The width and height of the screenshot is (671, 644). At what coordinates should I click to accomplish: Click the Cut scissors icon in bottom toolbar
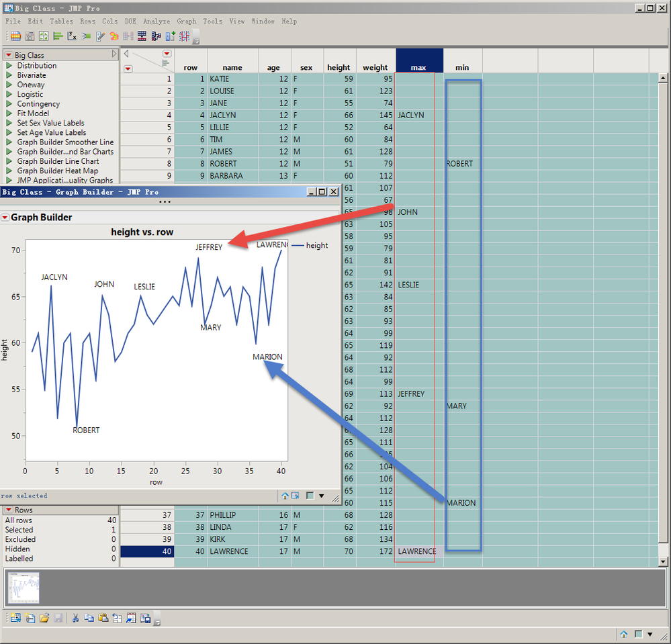click(76, 618)
